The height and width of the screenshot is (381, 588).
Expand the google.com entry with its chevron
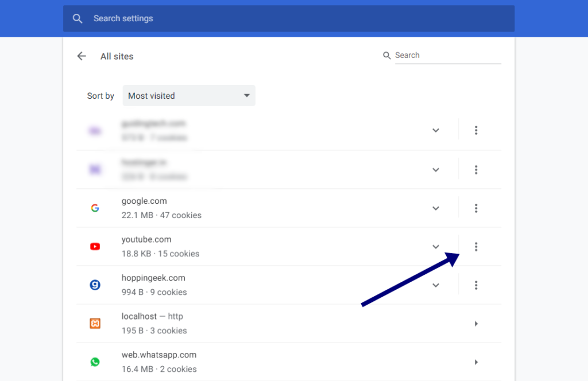point(435,208)
